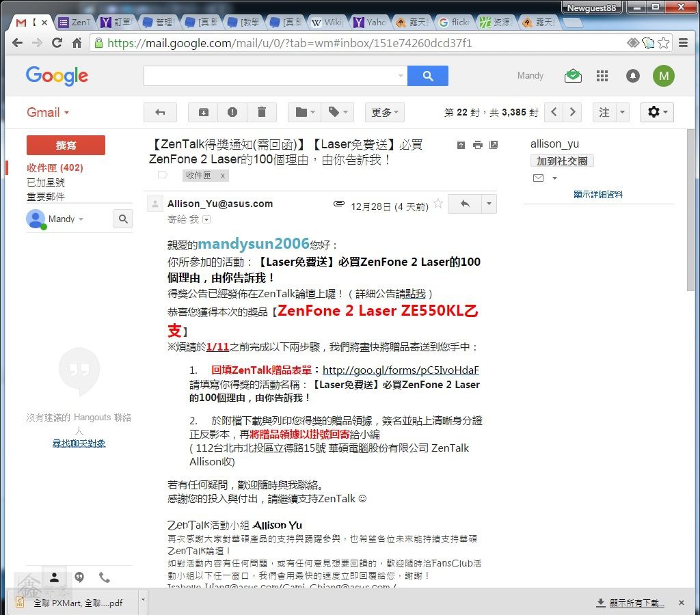The width and height of the screenshot is (700, 615).
Task: Go to the browser home page
Action: [77, 43]
